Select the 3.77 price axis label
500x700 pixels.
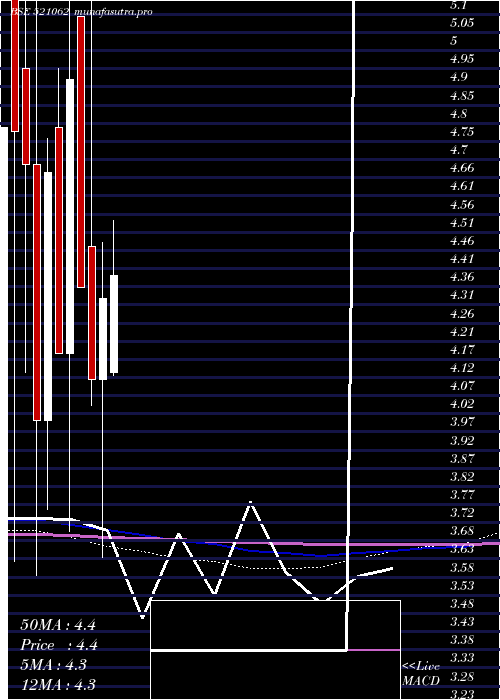pyautogui.click(x=462, y=495)
